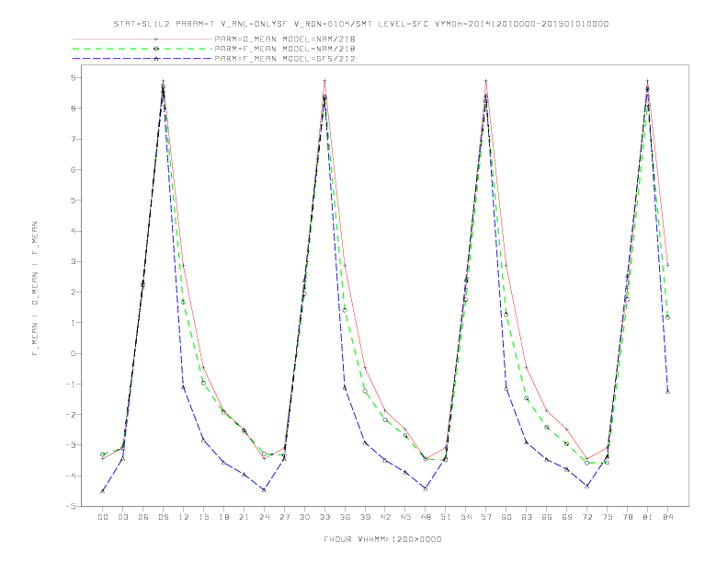Click y-axis tick label 7
This screenshot has width=728, height=563.
click(x=73, y=139)
